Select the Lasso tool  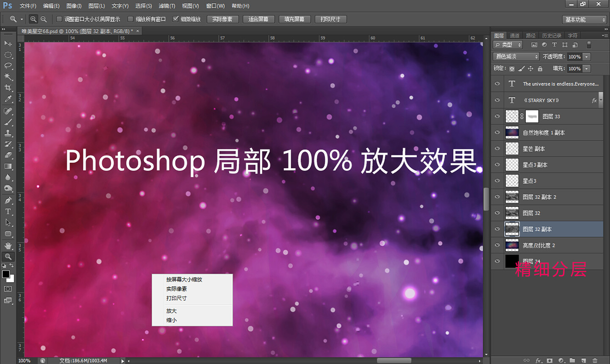8,66
